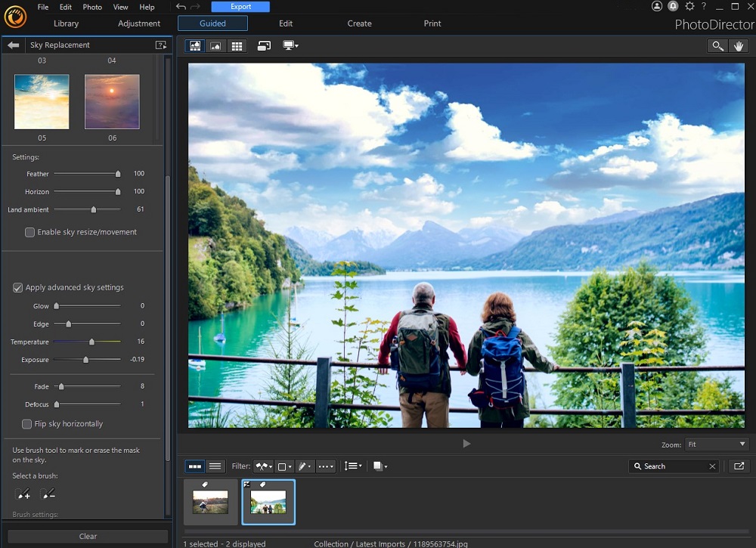Screen dimensions: 756x548
Task: Select the first photo thumbnail in filmstrip
Action: [x=211, y=501]
